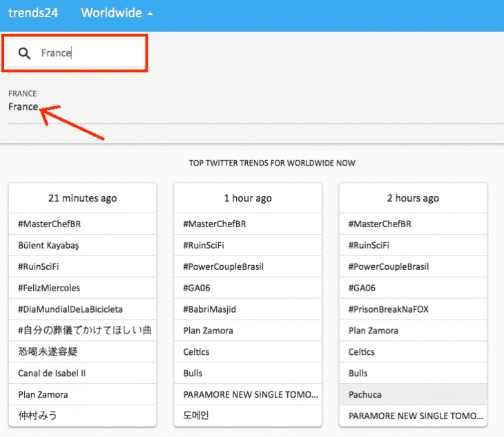Open #PowerCoupleBrasil in 2 hours ago column
Viewport: 504px width, 437px height.
(389, 266)
